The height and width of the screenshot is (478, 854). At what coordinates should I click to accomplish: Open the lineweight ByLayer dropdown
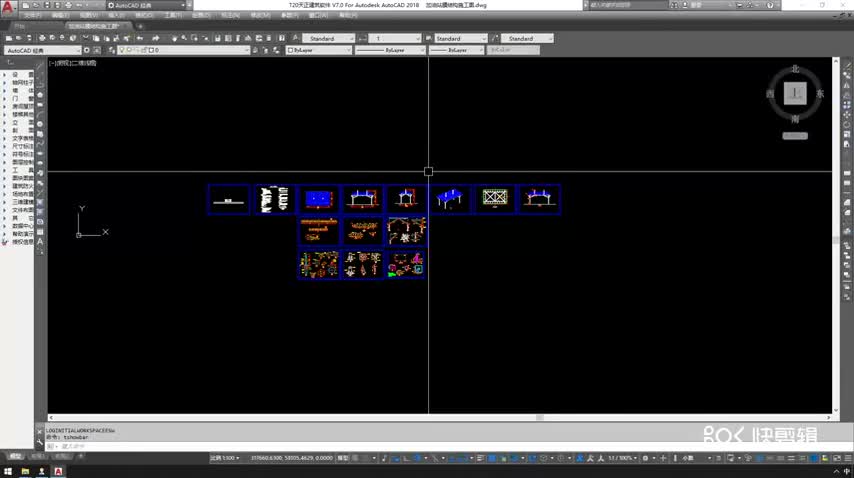point(456,50)
